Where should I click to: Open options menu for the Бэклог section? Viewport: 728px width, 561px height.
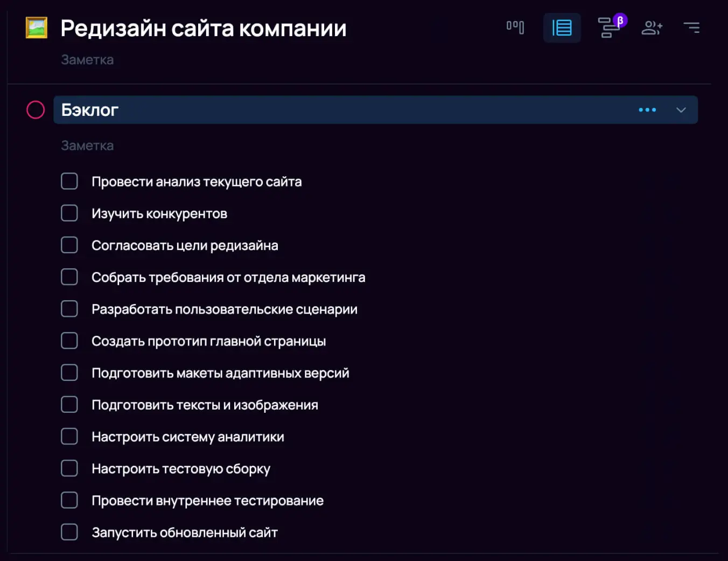click(x=647, y=110)
